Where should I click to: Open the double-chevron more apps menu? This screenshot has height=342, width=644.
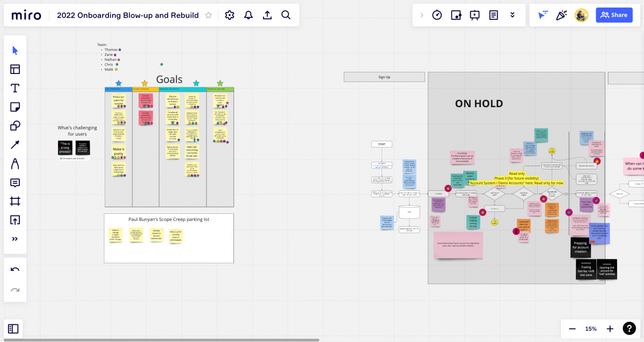513,15
